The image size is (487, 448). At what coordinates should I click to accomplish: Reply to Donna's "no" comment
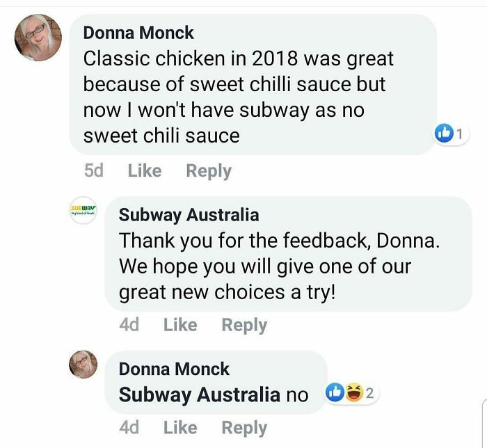(x=244, y=427)
